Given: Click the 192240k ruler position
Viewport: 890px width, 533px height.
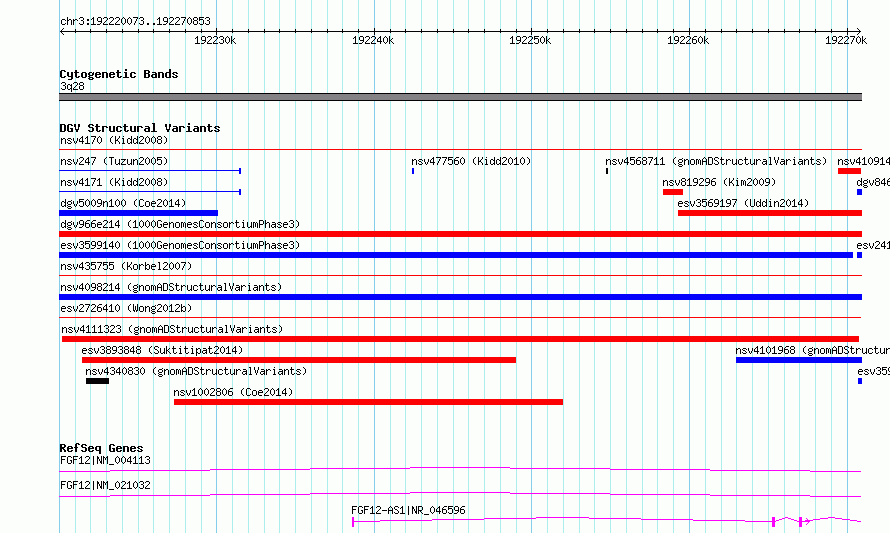Looking at the screenshot, I should 373,40.
